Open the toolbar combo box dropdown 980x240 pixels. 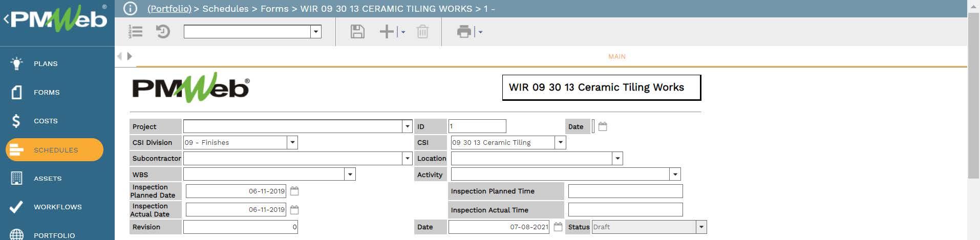click(316, 32)
